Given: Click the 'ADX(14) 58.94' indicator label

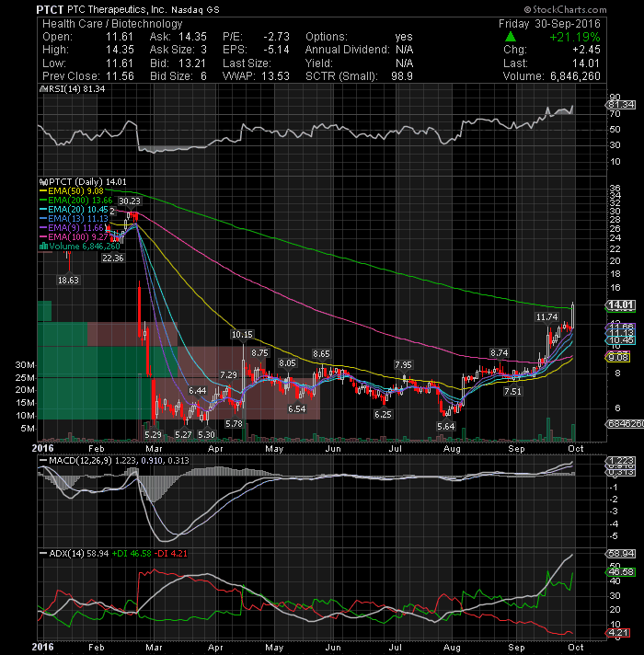Looking at the screenshot, I should click(x=78, y=554).
